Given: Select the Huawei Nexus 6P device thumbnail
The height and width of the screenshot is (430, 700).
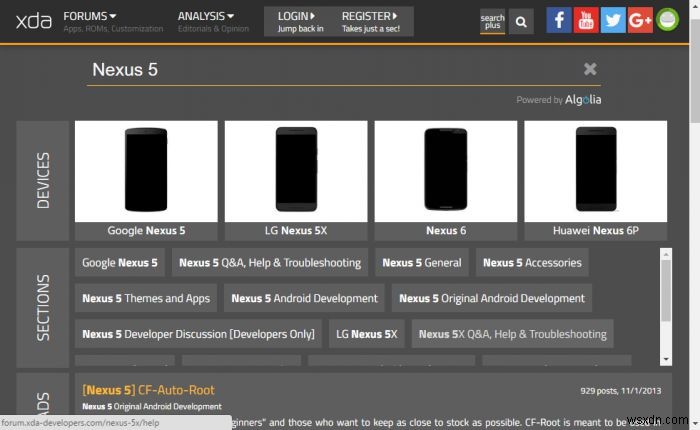Looking at the screenshot, I should 596,180.
